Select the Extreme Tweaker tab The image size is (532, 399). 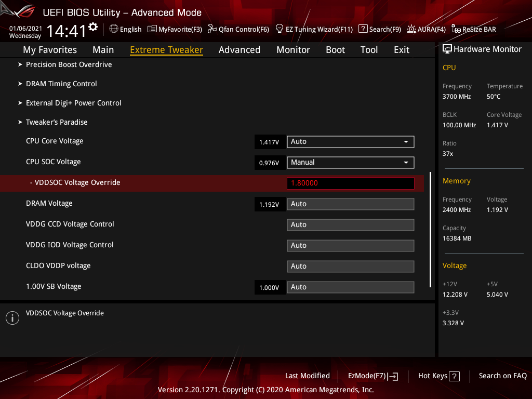(x=167, y=50)
